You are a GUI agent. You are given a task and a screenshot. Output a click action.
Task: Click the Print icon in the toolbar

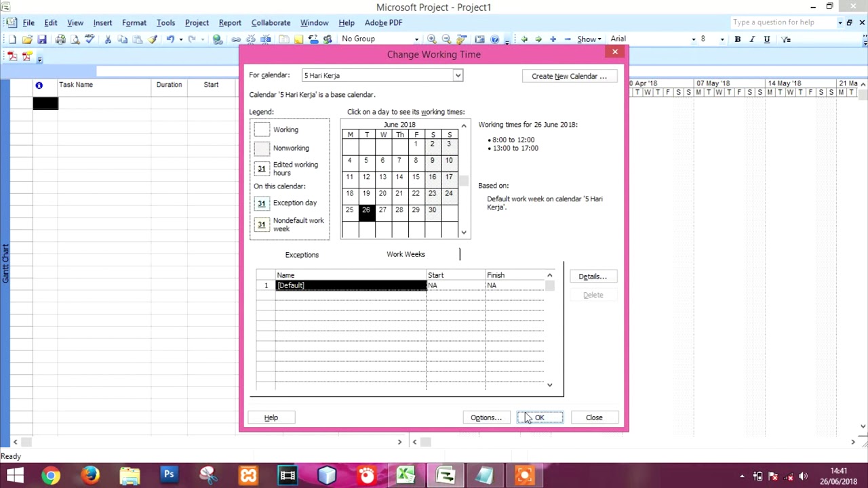[x=60, y=39]
